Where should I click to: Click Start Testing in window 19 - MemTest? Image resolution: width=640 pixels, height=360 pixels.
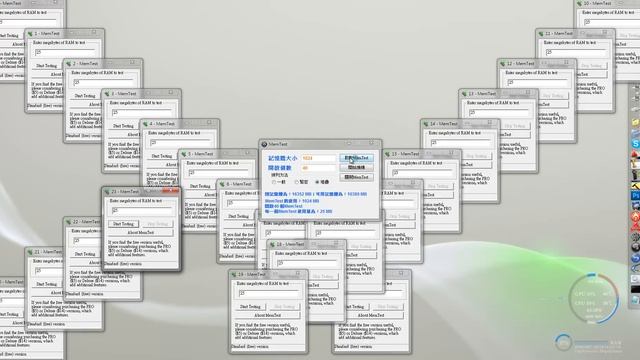coord(250,307)
